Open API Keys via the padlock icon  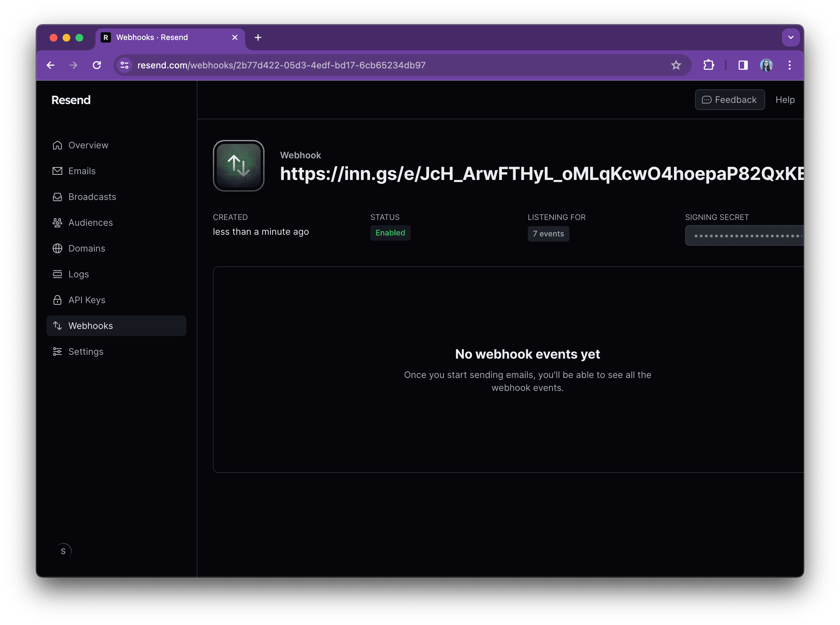pyautogui.click(x=57, y=300)
